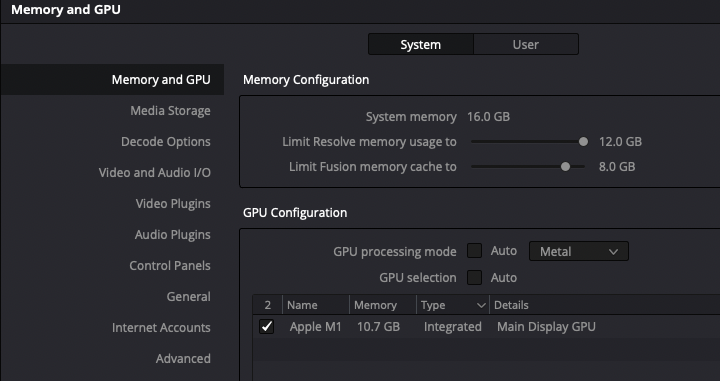The width and height of the screenshot is (720, 381).
Task: Uncheck the Apple M1 GPU checkbox
Action: tap(266, 326)
